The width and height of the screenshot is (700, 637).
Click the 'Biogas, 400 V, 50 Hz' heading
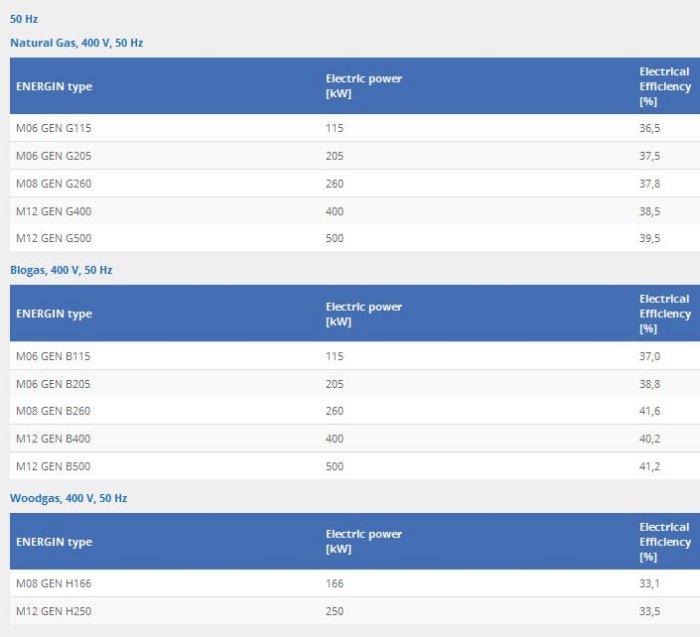pyautogui.click(x=61, y=270)
